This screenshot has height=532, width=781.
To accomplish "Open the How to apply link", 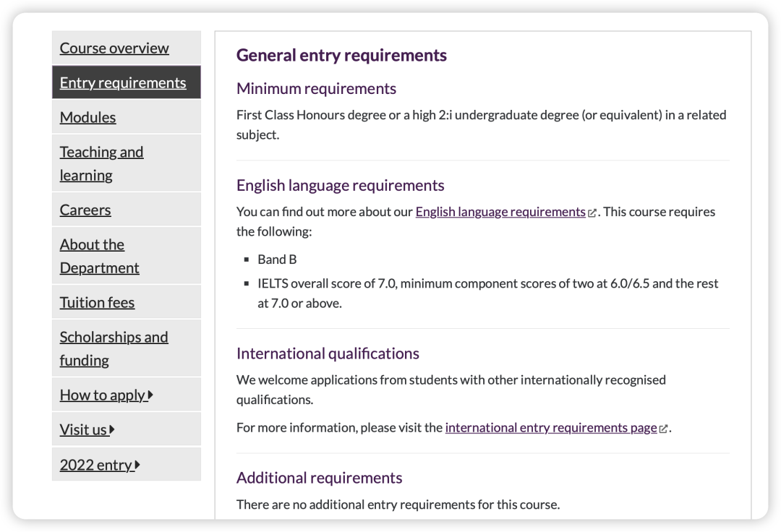I will point(103,395).
